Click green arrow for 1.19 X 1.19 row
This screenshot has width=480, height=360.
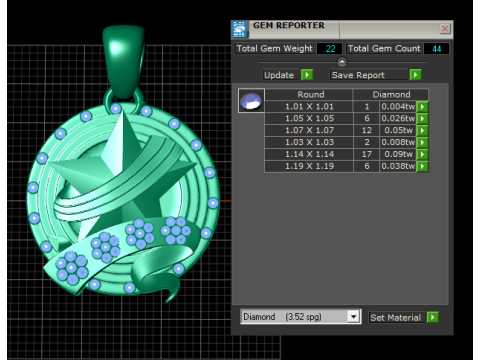(422, 166)
